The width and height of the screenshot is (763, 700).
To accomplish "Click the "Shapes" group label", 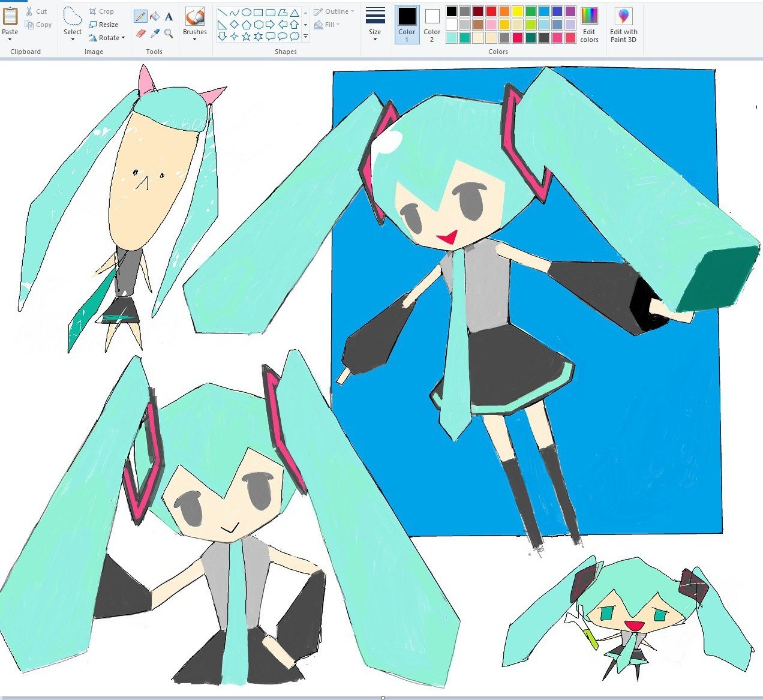I will click(286, 52).
